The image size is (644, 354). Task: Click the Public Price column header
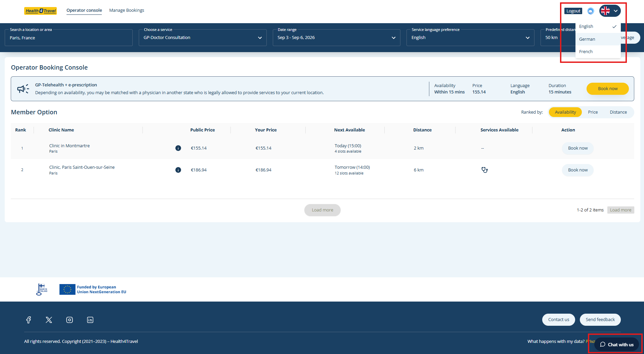click(x=203, y=130)
